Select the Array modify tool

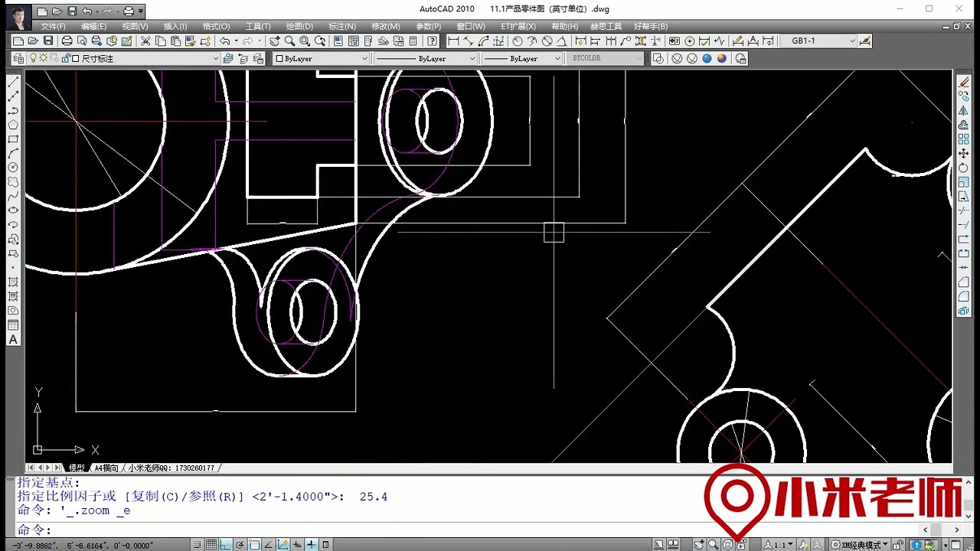point(964,139)
